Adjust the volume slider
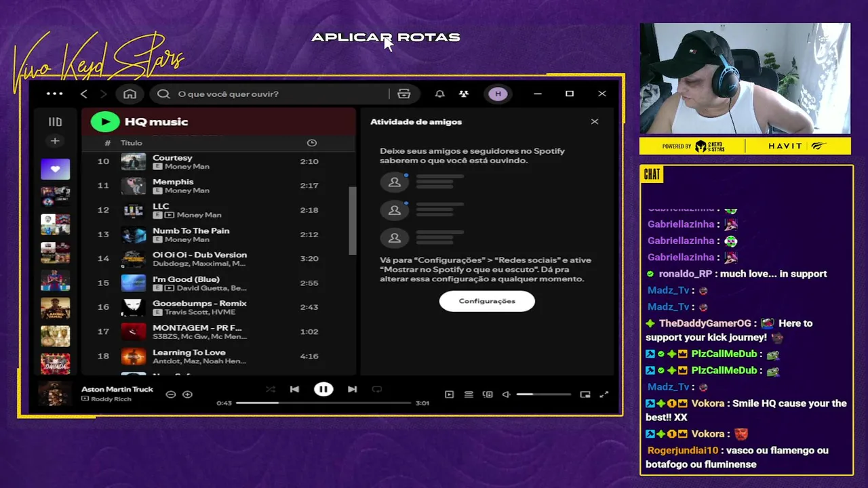The width and height of the screenshot is (868, 488). click(543, 394)
